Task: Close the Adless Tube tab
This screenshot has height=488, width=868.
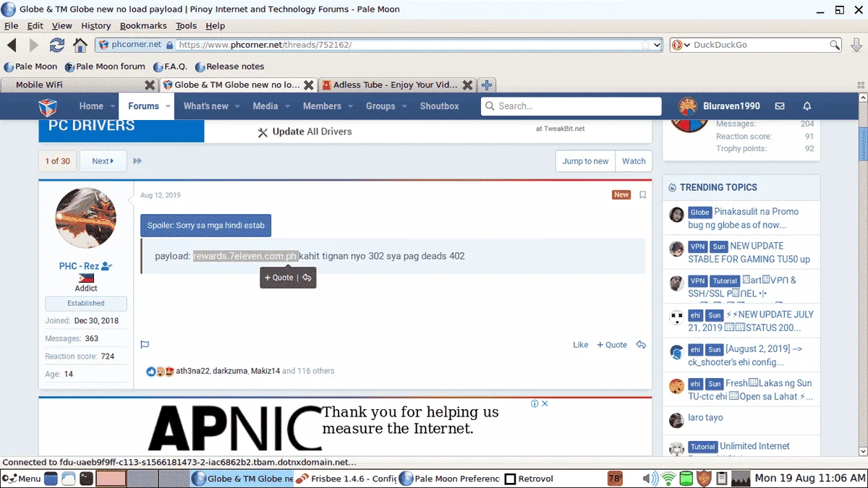Action: [x=467, y=85]
